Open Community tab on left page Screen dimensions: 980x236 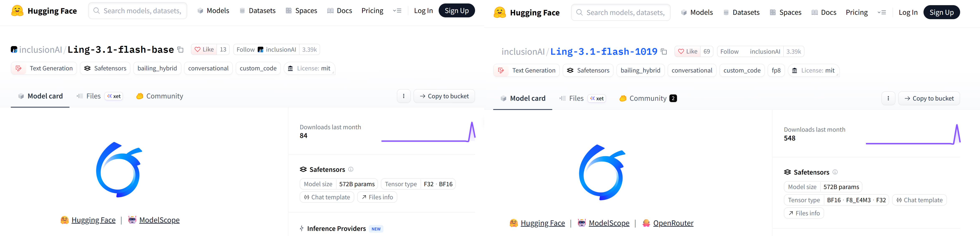click(x=160, y=96)
